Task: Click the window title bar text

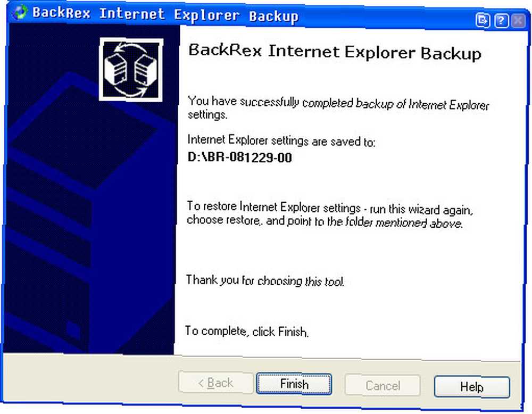Action: [x=165, y=14]
